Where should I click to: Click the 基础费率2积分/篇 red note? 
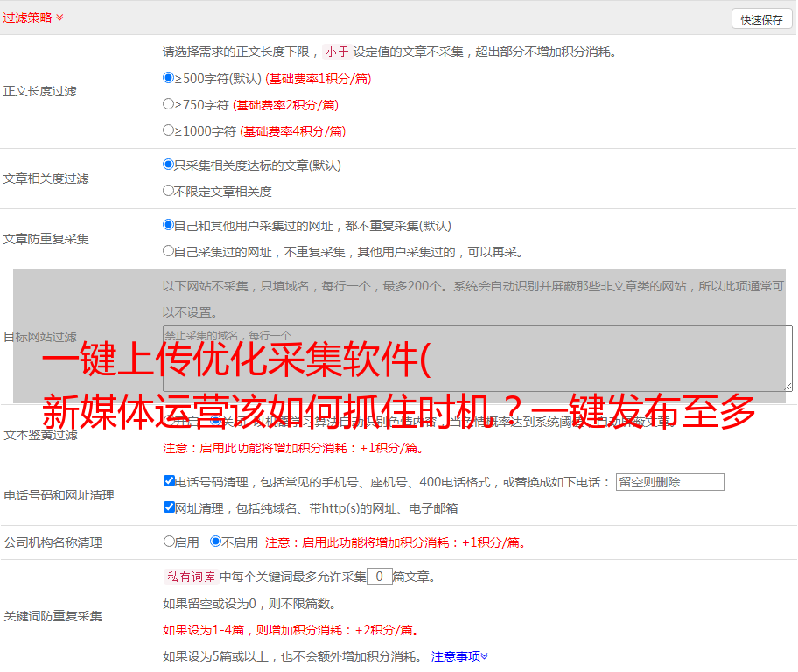tap(285, 105)
